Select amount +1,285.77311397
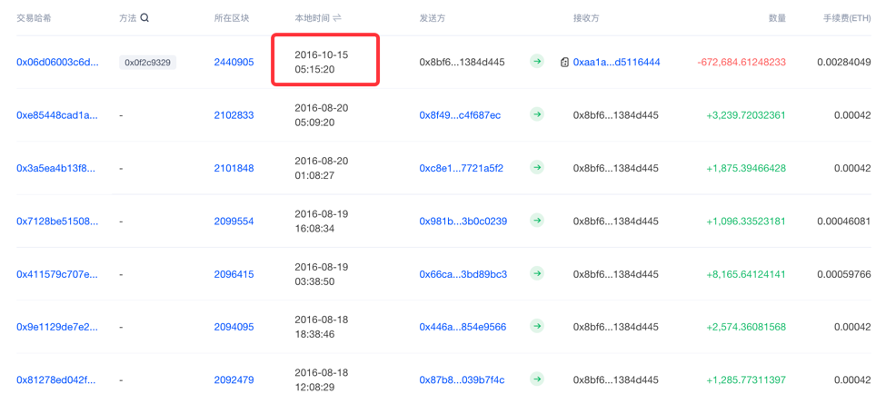Screen dimensions: 887x395 pos(746,380)
